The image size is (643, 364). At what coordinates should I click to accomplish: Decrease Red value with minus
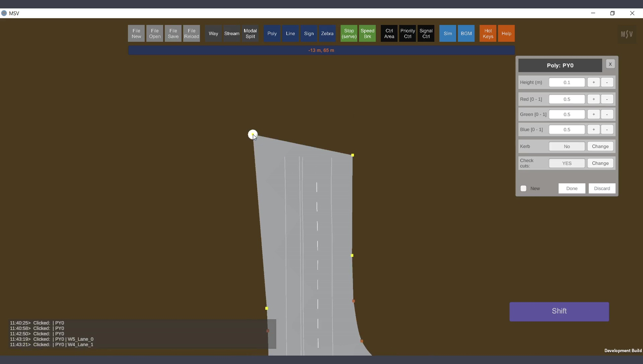(x=607, y=99)
